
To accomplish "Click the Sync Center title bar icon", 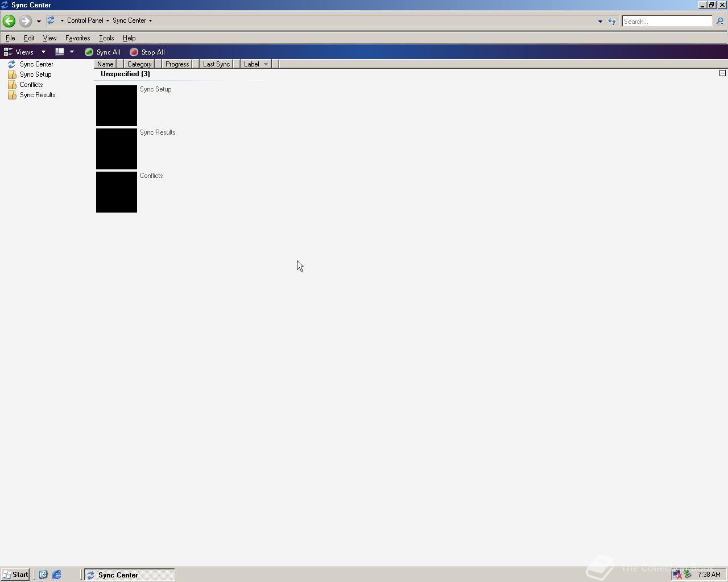I will (5, 5).
